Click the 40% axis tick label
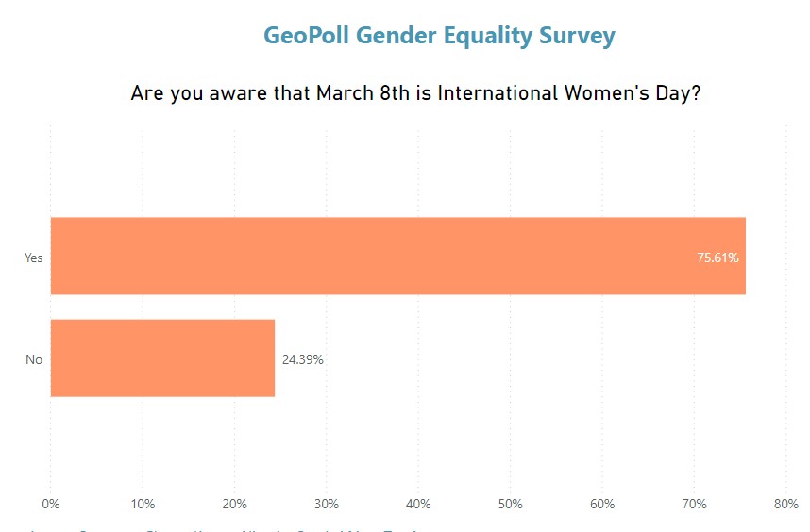 [x=418, y=505]
